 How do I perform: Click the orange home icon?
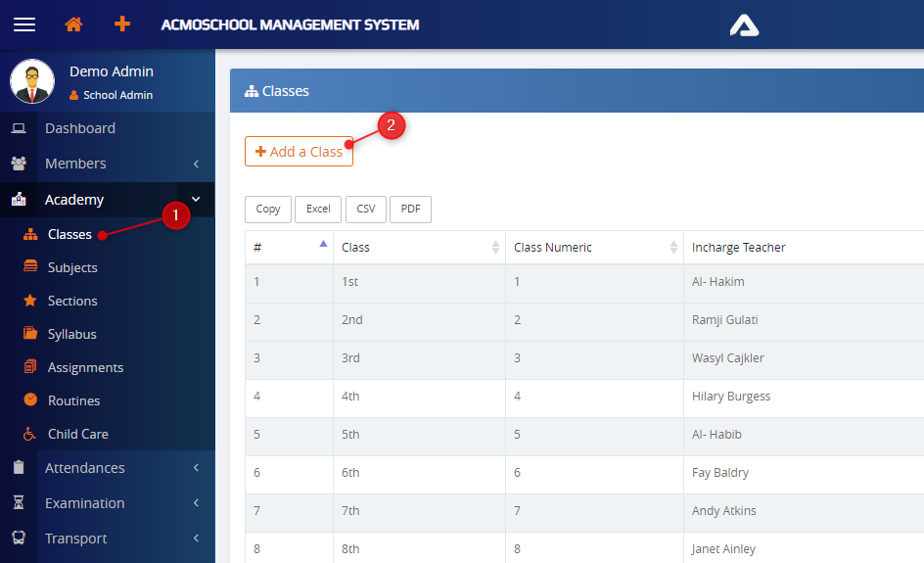[x=73, y=24]
